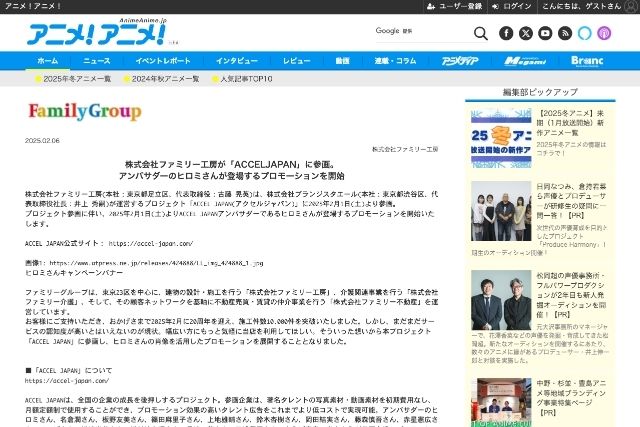Open the Facebook page icon
Image resolution: width=640 pixels, height=427 pixels.
[506, 33]
